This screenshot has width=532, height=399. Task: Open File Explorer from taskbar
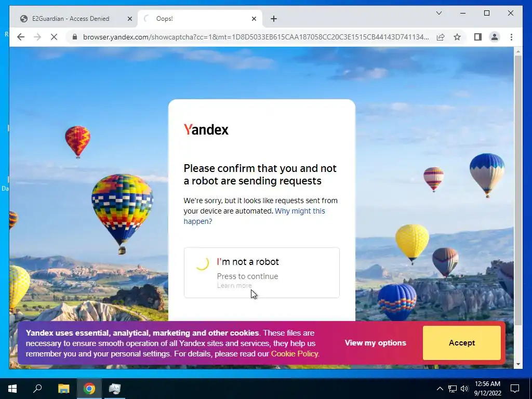pos(63,389)
